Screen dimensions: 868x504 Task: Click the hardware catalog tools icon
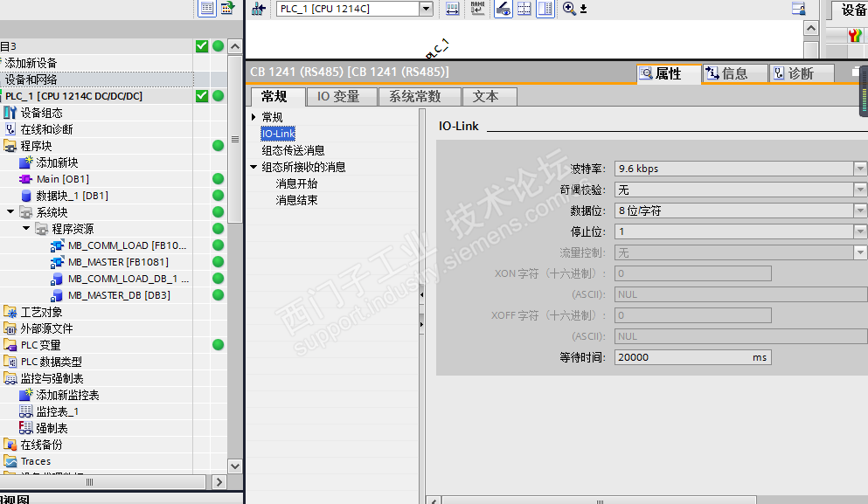pyautogui.click(x=855, y=36)
